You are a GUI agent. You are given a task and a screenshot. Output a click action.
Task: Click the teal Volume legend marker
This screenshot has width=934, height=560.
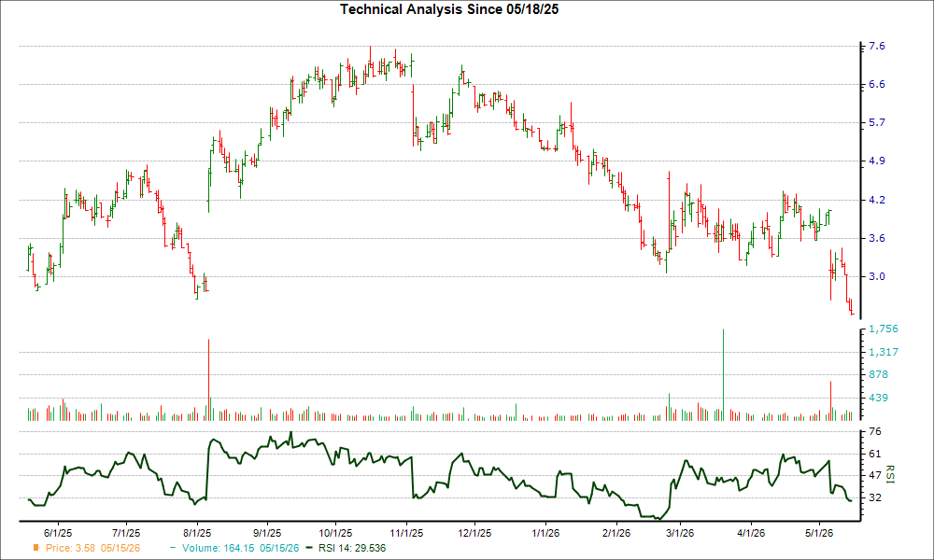(x=173, y=548)
